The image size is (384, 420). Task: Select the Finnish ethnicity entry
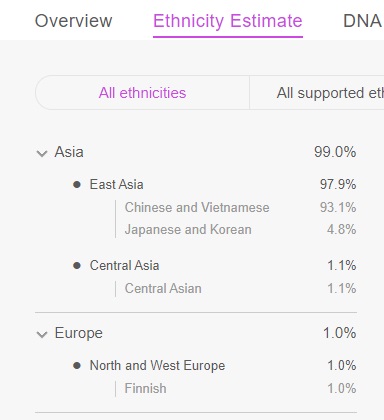tap(145, 388)
